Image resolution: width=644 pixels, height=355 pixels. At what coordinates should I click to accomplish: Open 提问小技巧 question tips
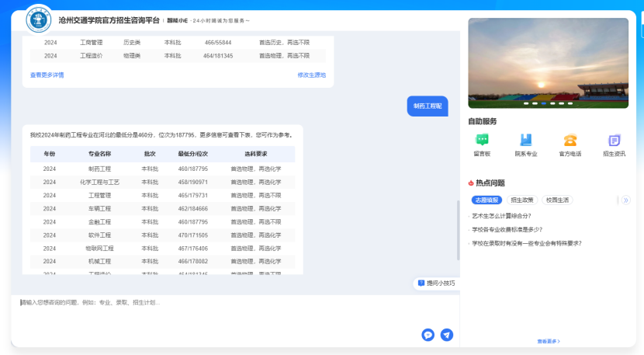pos(436,283)
